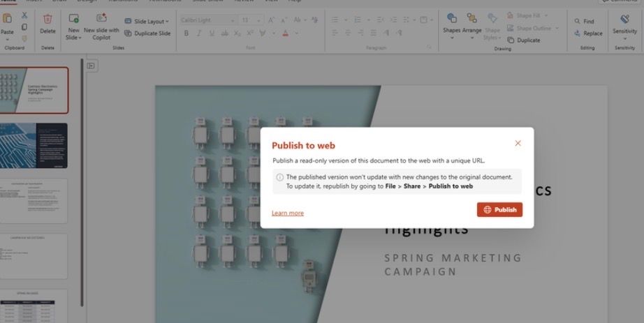Screen dimensions: 644x323
Task: Click the Numbering list icon
Action: (358, 20)
